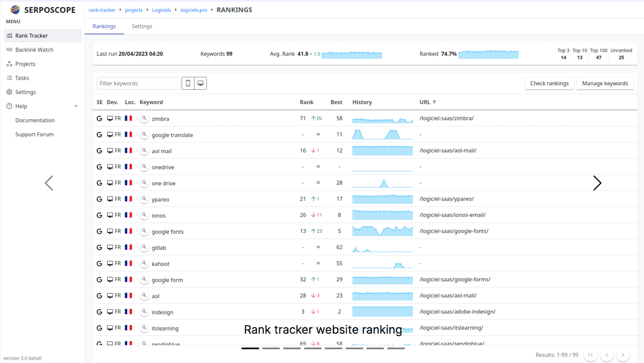Click search icon for google form

[144, 279]
